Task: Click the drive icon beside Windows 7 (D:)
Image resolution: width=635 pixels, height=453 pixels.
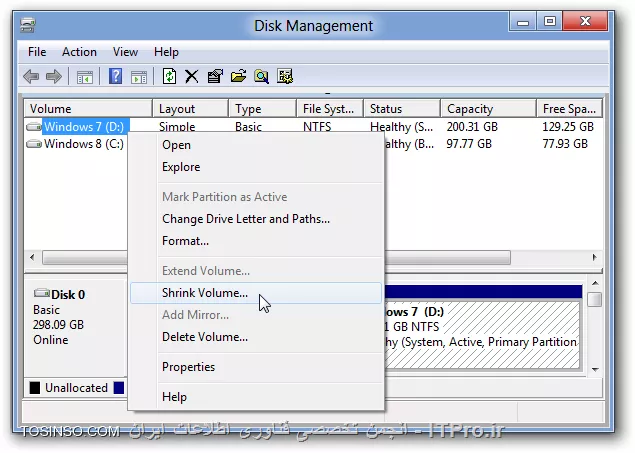Action: [34, 127]
